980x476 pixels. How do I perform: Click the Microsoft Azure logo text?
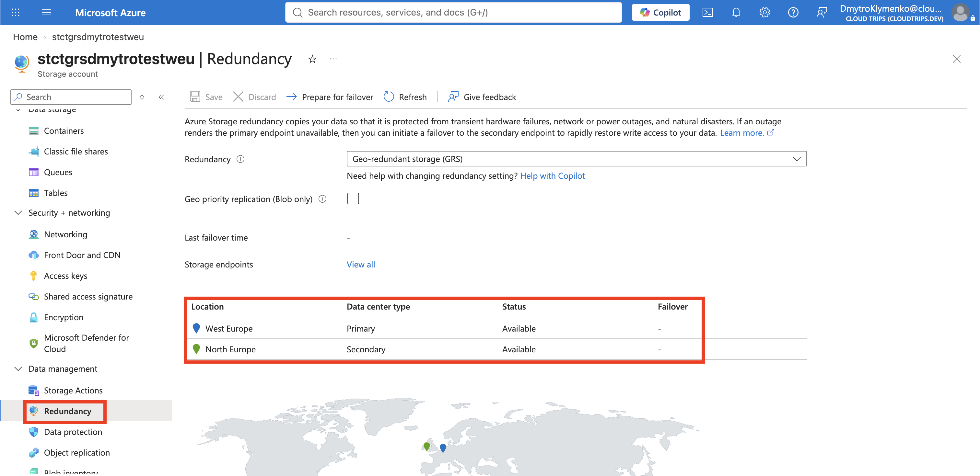tap(110, 13)
